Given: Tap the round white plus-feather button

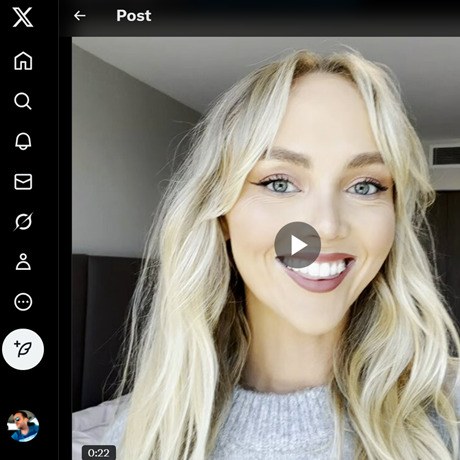Looking at the screenshot, I should [x=23, y=349].
